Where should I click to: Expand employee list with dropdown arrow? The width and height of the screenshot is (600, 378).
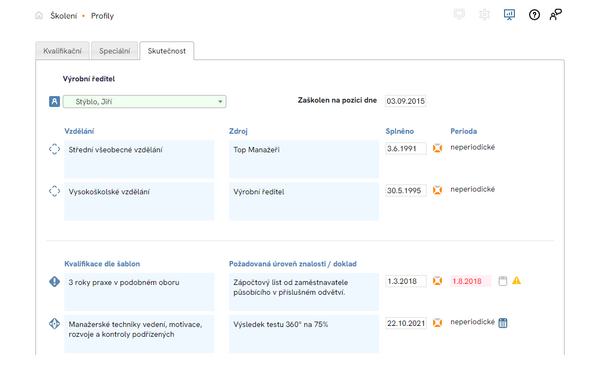coord(220,102)
